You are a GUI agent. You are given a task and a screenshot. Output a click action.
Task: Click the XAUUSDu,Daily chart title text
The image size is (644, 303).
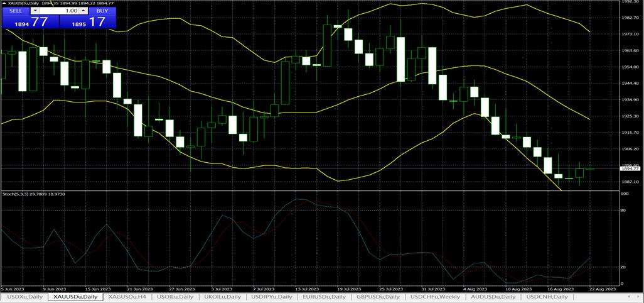coord(22,3)
